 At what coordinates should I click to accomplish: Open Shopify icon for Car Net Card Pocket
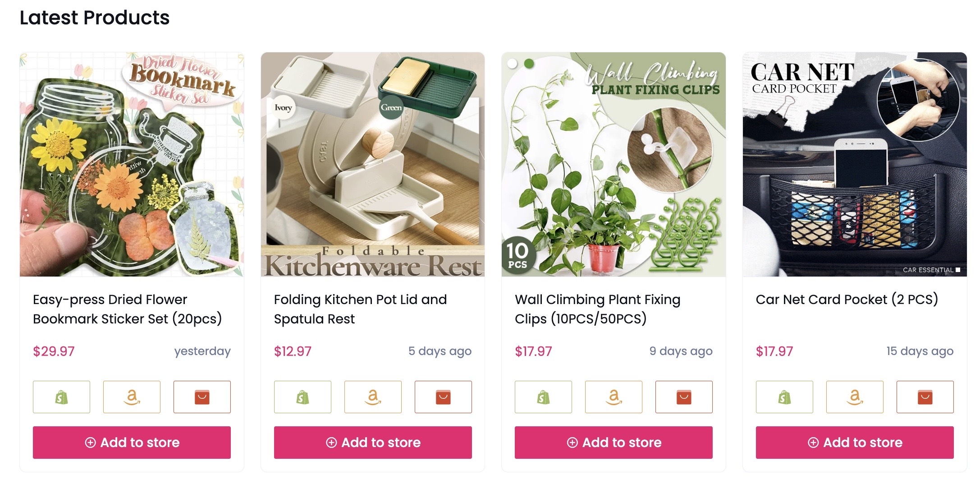point(784,397)
